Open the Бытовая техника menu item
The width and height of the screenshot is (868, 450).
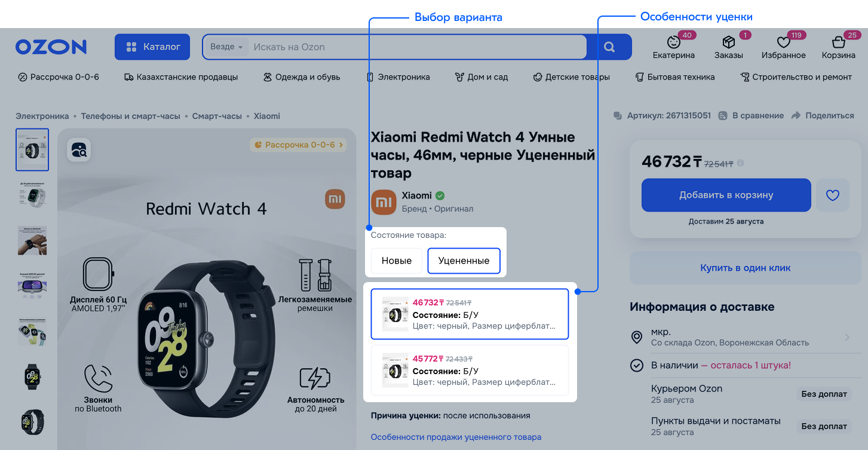point(675,77)
